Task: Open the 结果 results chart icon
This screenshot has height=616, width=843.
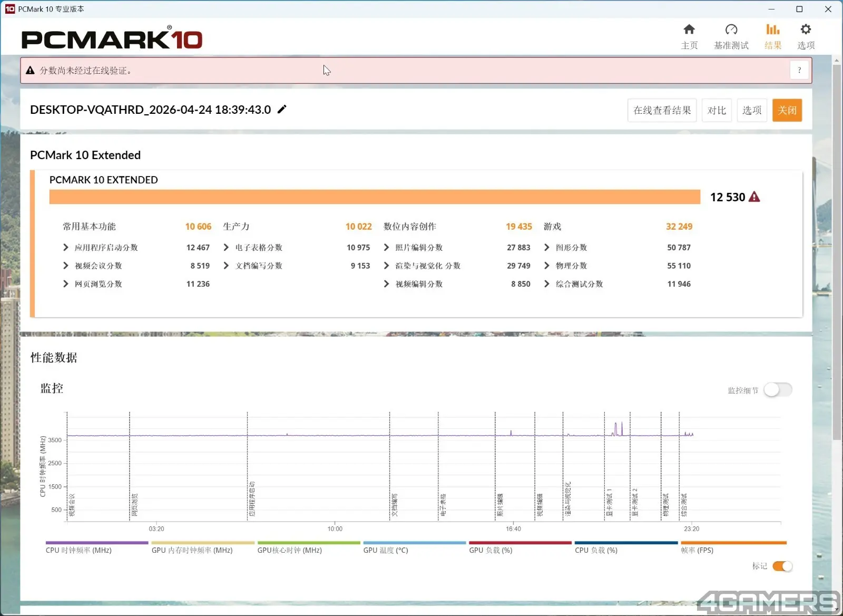Action: click(773, 30)
